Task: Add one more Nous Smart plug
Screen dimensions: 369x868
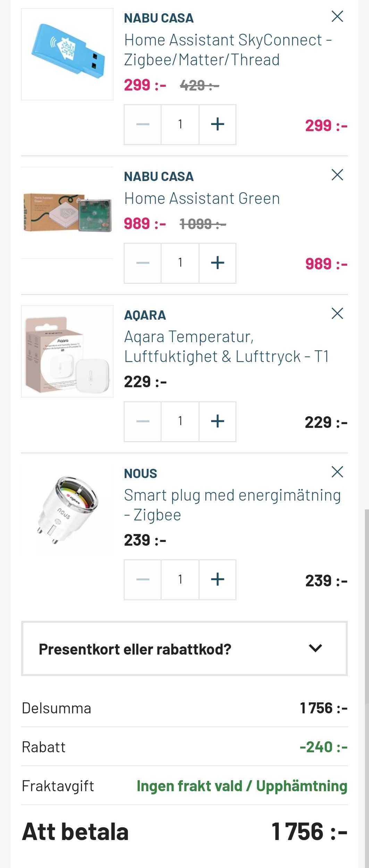Action: [217, 579]
